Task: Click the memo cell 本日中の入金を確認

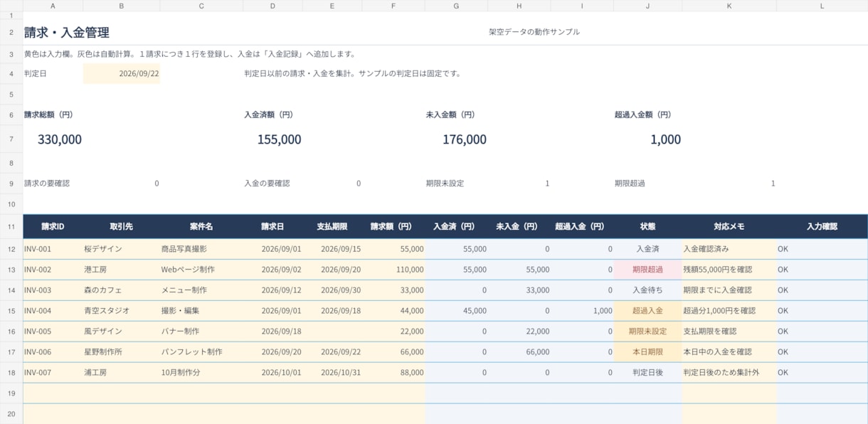Action: click(x=729, y=351)
